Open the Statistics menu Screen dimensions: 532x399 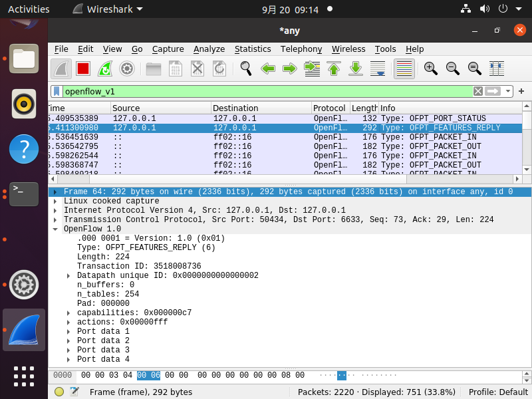pos(253,49)
